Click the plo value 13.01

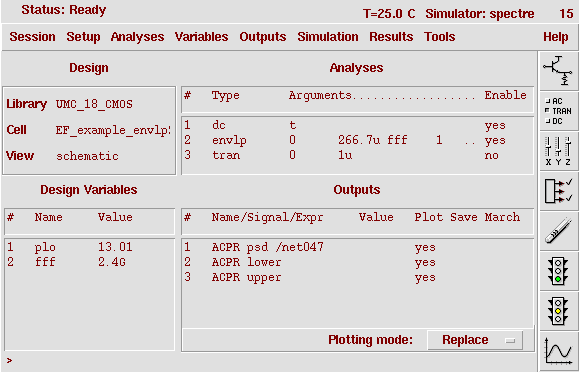(115, 247)
